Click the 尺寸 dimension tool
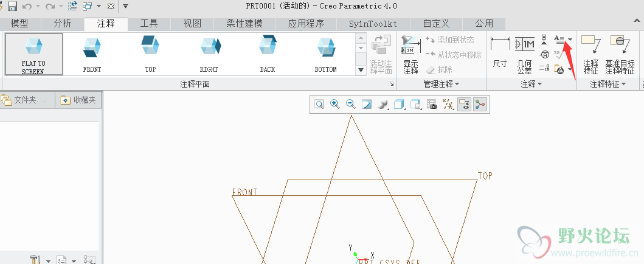Viewport: 644px width, 264px height. click(500, 52)
